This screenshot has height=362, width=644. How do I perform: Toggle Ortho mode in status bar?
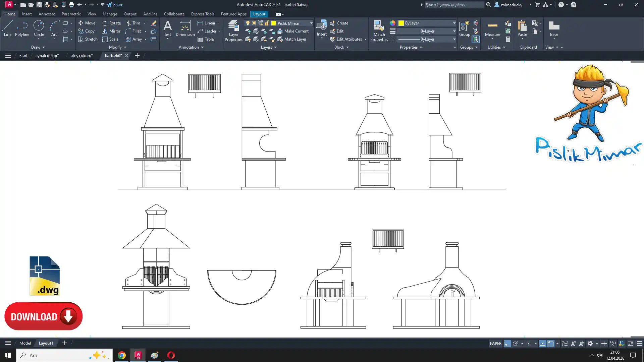coord(507,344)
